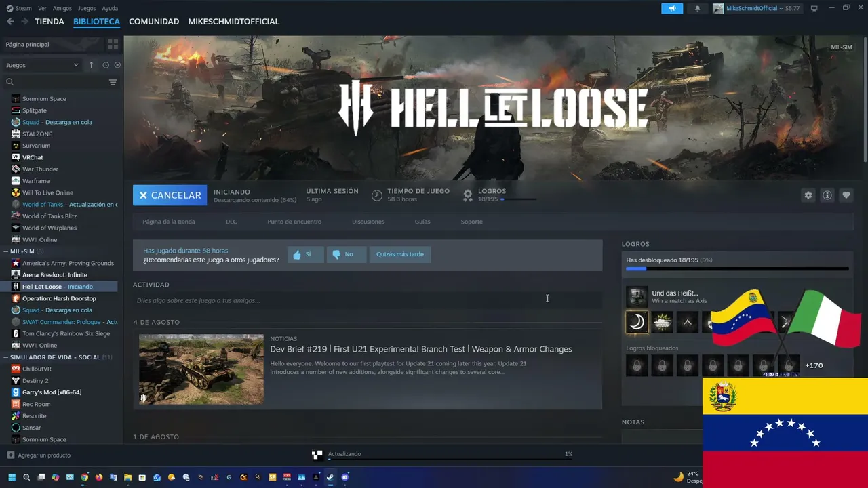Screen dimensions: 868x488
Task: Open the Página de la tienda tab
Action: coord(169,222)
